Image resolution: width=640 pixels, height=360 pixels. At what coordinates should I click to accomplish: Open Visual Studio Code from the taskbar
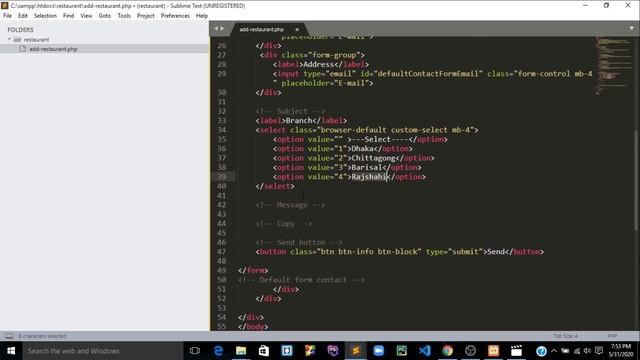(424, 351)
